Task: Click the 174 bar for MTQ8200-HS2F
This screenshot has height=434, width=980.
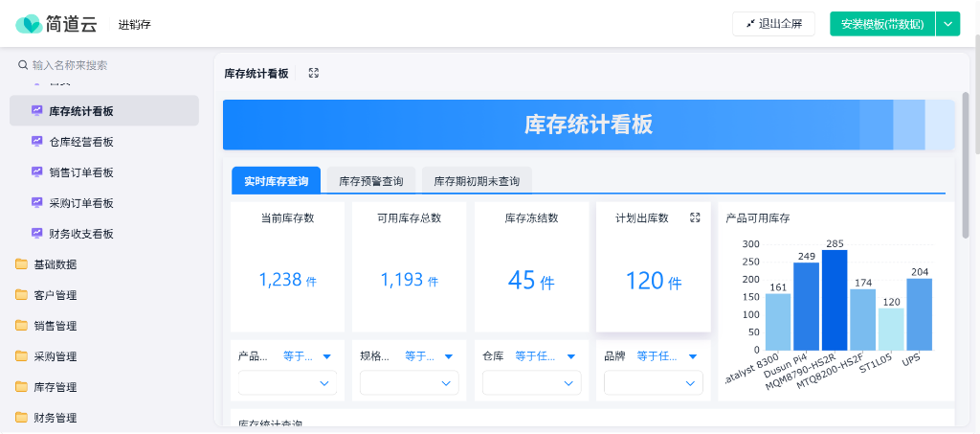Action: point(862,320)
